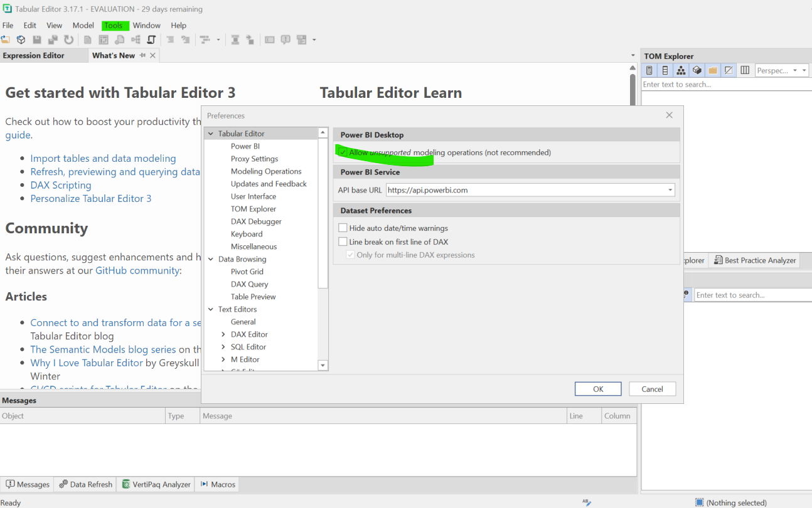812x508 pixels.
Task: Switch to the Data Refresh tab
Action: [x=85, y=484]
